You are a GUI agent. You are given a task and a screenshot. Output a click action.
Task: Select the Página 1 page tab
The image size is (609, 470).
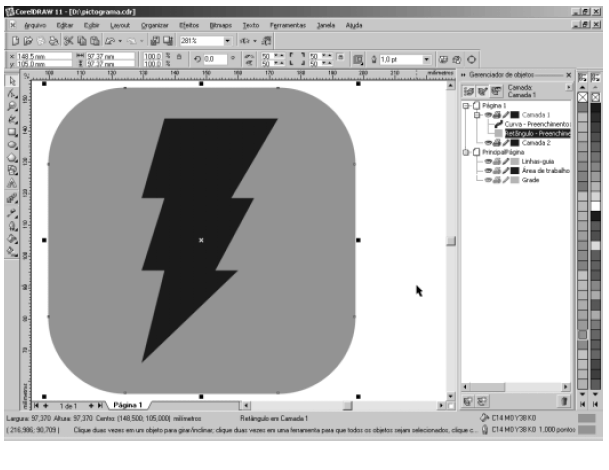coord(127,404)
